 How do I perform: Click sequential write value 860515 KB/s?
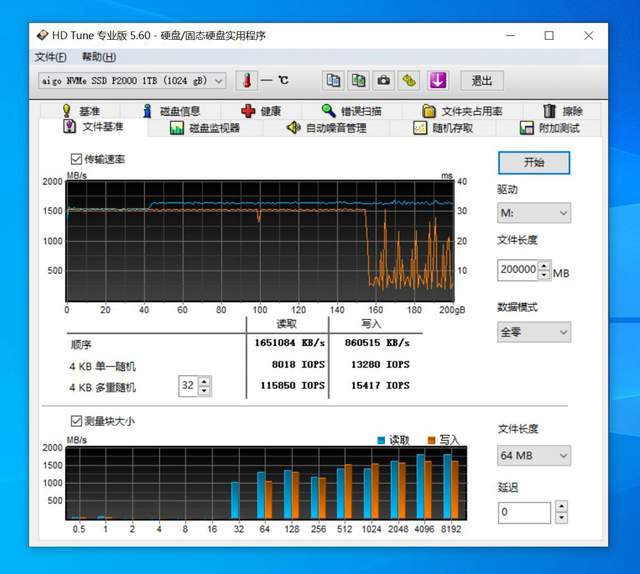pos(377,343)
